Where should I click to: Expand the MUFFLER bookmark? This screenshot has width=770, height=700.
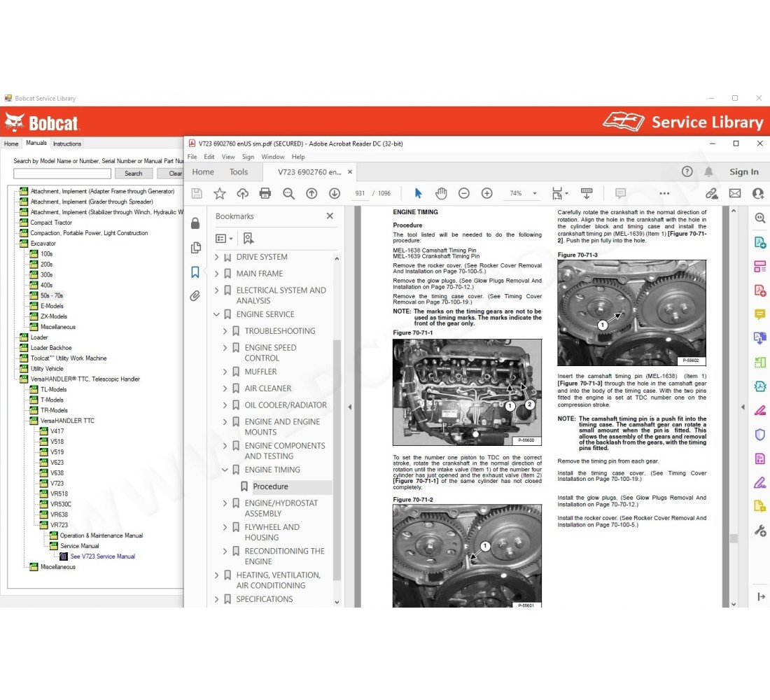pos(225,372)
